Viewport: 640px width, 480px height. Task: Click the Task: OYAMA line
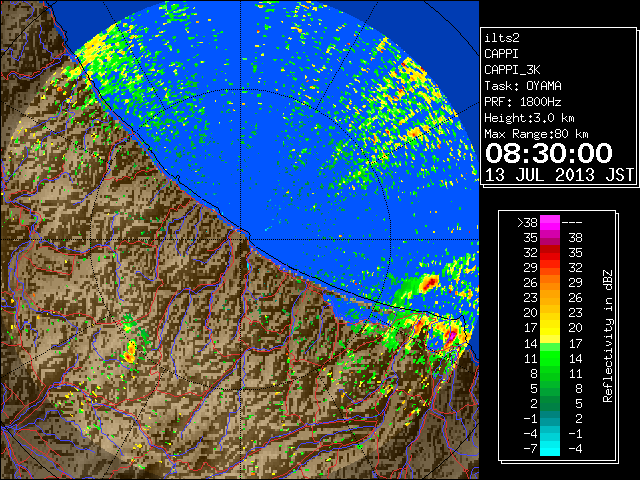pos(523,86)
